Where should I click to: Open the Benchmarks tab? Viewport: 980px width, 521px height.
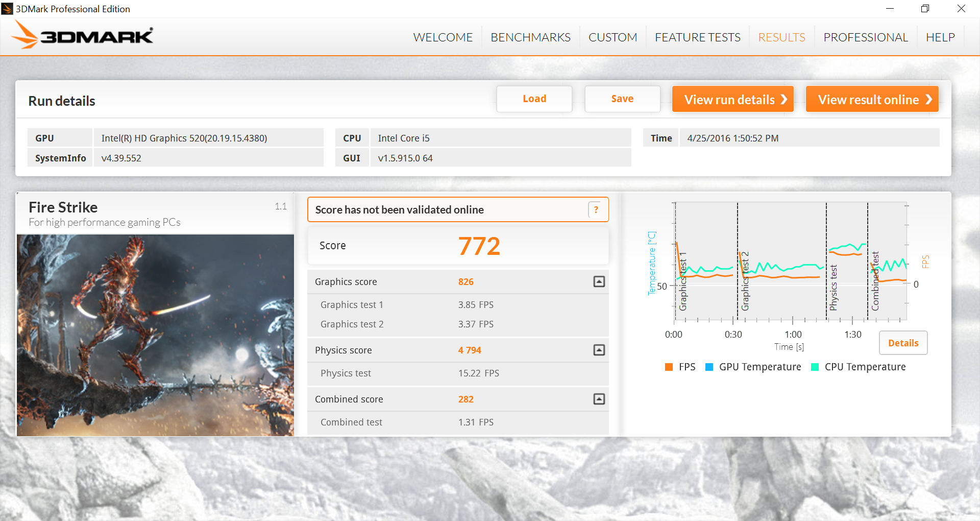530,37
